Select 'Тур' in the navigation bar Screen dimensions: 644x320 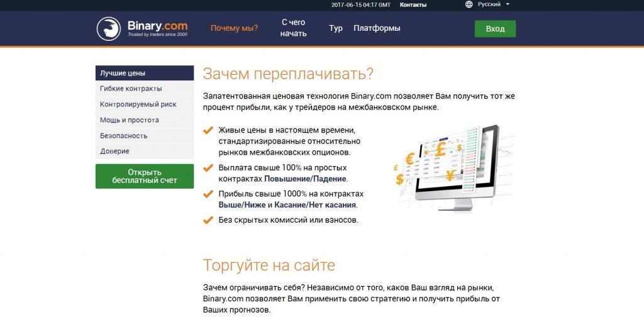[x=336, y=28]
